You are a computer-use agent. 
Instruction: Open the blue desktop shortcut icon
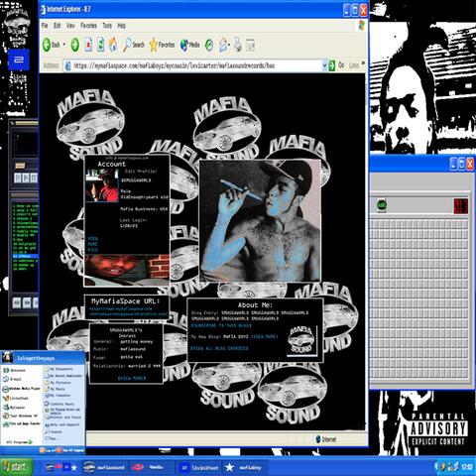(x=19, y=59)
